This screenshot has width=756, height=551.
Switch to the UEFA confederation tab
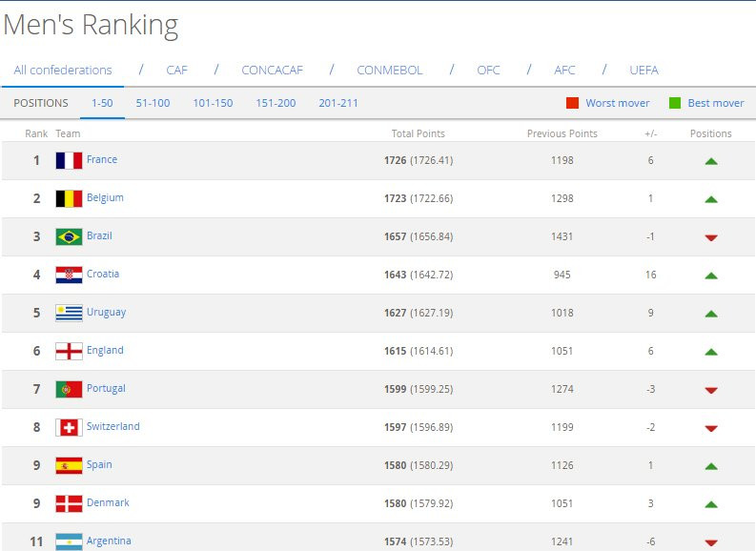coord(644,70)
